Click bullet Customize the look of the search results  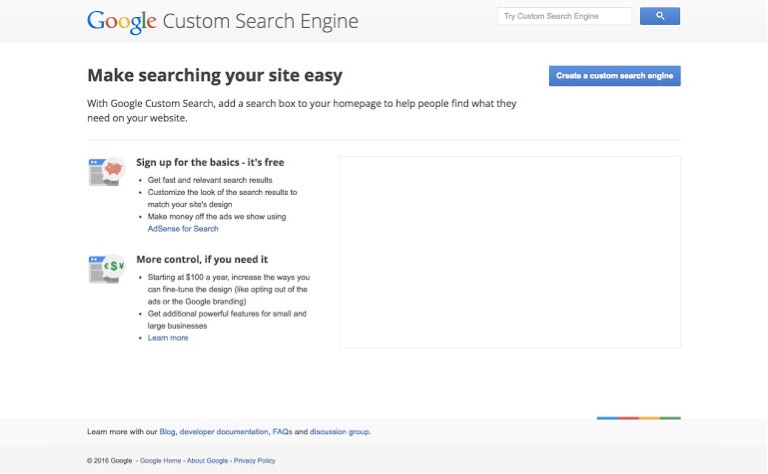pyautogui.click(x=222, y=198)
